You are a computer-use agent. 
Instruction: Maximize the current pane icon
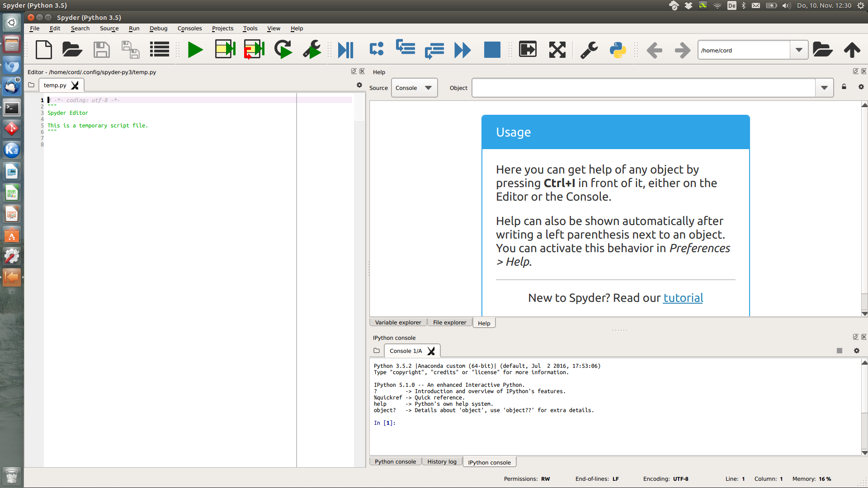[x=528, y=49]
